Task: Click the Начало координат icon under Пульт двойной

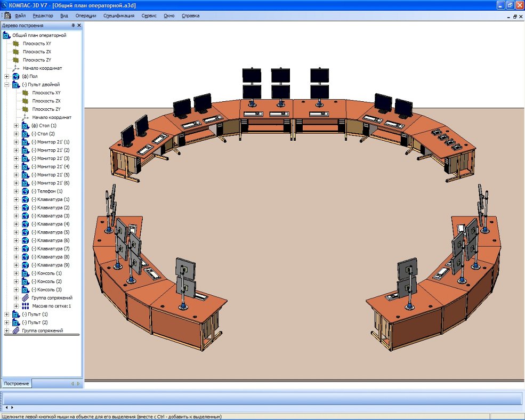Action: 25,117
